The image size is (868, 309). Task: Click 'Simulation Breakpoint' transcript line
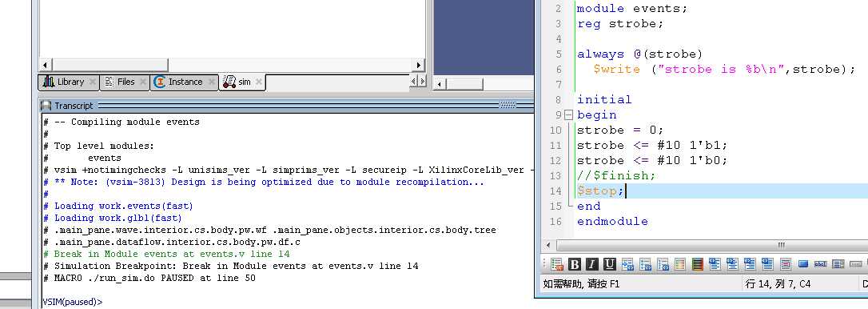click(x=231, y=267)
